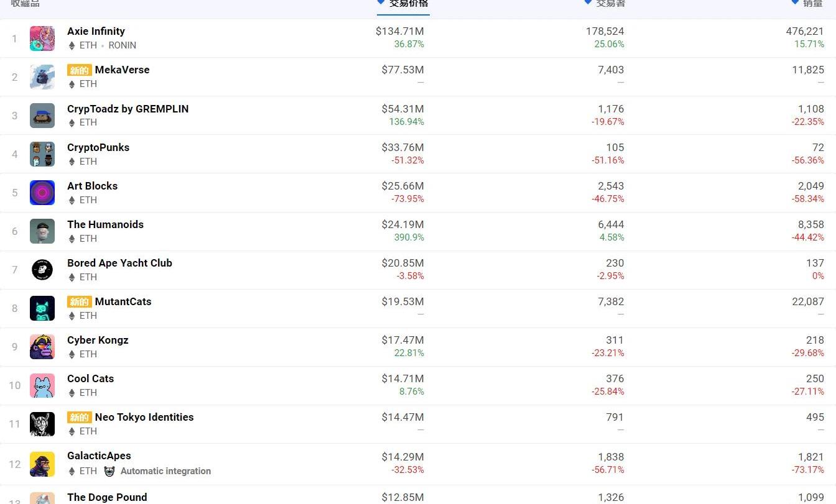This screenshot has width=836, height=504.
Task: Open The Doge Pound collection link
Action: [x=107, y=497]
